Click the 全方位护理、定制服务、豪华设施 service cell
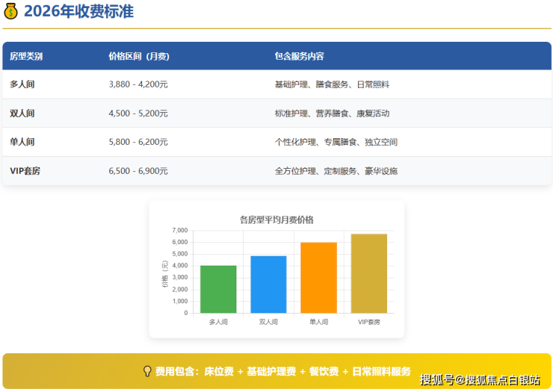 coord(336,171)
